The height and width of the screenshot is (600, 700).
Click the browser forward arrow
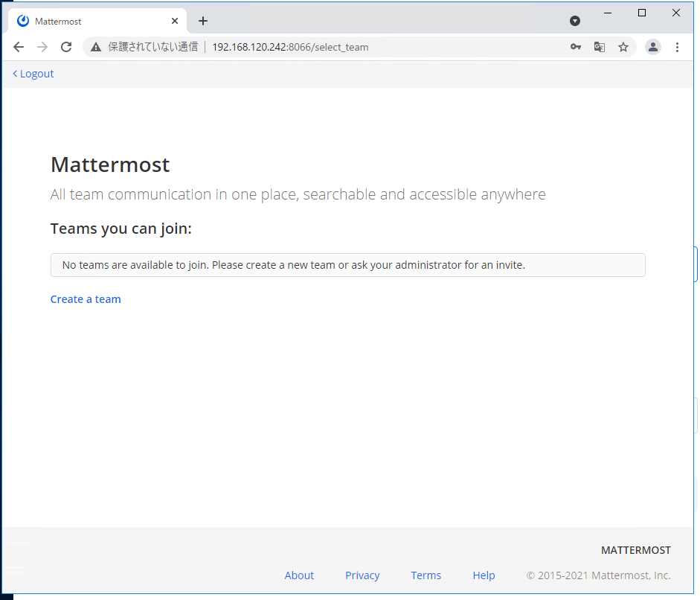[x=42, y=47]
